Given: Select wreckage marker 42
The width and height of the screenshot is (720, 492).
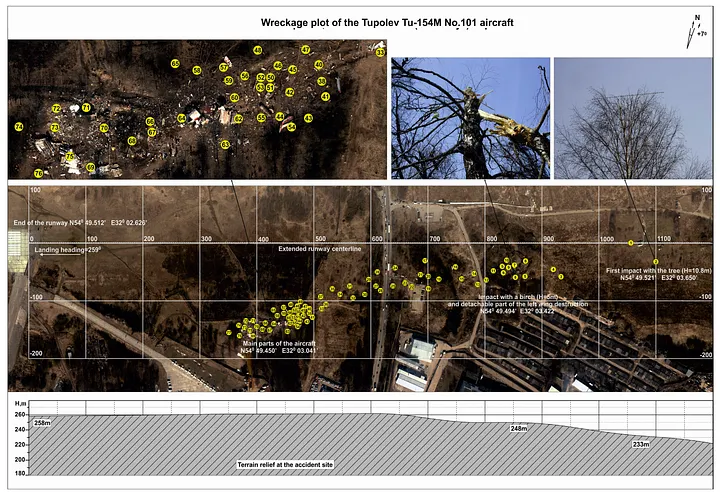Looking at the screenshot, I should (x=289, y=92).
